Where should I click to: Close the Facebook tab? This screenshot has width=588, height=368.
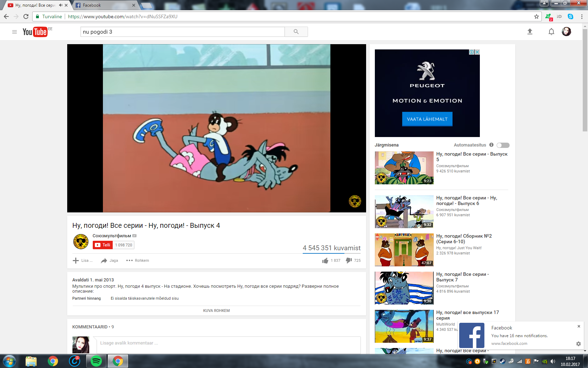pyautogui.click(x=134, y=5)
